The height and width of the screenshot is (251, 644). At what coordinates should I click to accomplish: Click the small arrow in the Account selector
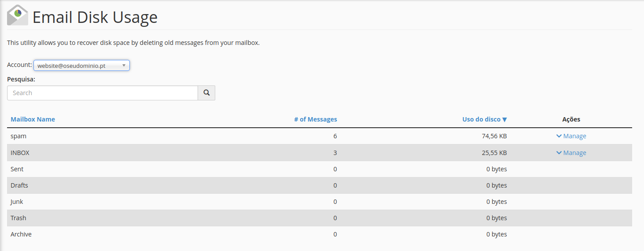click(124, 65)
